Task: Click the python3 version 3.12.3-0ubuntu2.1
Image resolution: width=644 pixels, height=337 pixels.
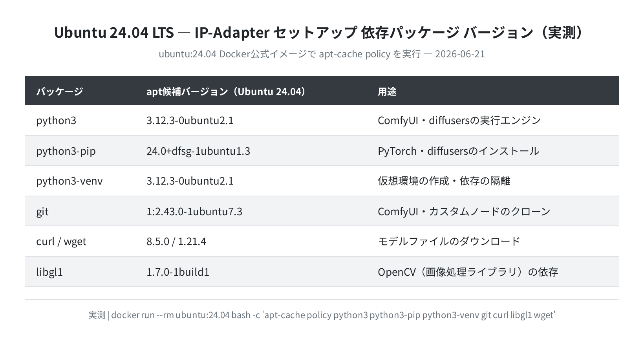Action: point(190,120)
